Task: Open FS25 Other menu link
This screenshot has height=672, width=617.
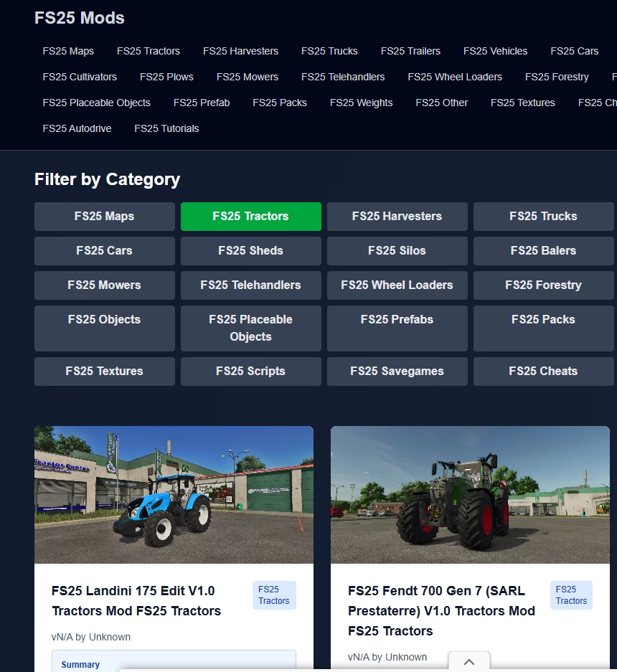Action: pyautogui.click(x=442, y=103)
